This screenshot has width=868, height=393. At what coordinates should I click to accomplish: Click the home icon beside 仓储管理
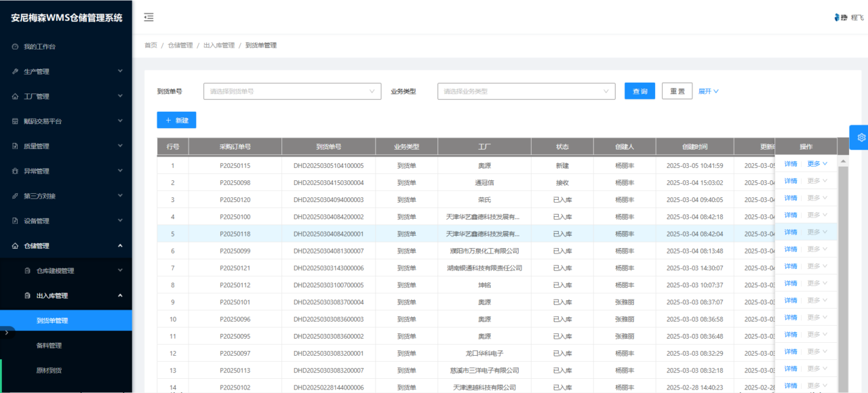point(15,246)
